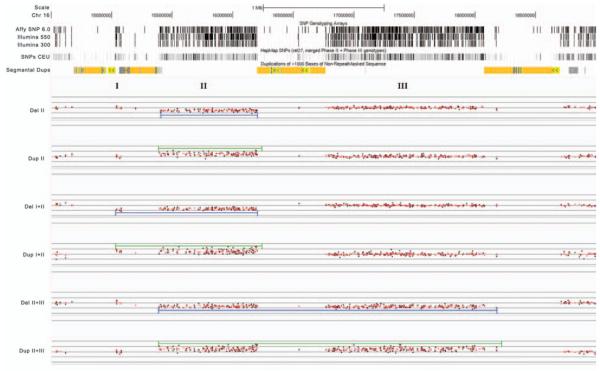Click the Del II sample label
600x371 pixels.
(37, 110)
